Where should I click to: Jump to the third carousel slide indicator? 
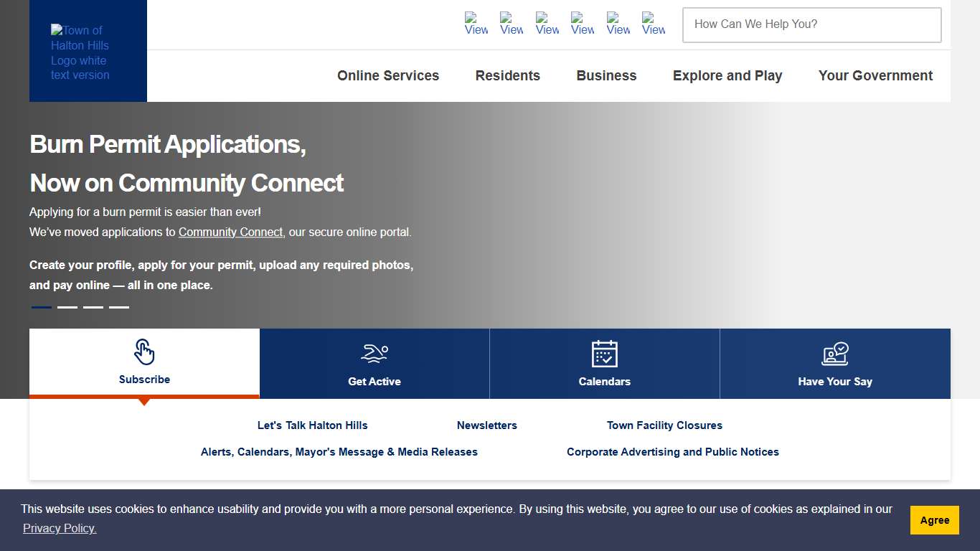click(x=93, y=307)
